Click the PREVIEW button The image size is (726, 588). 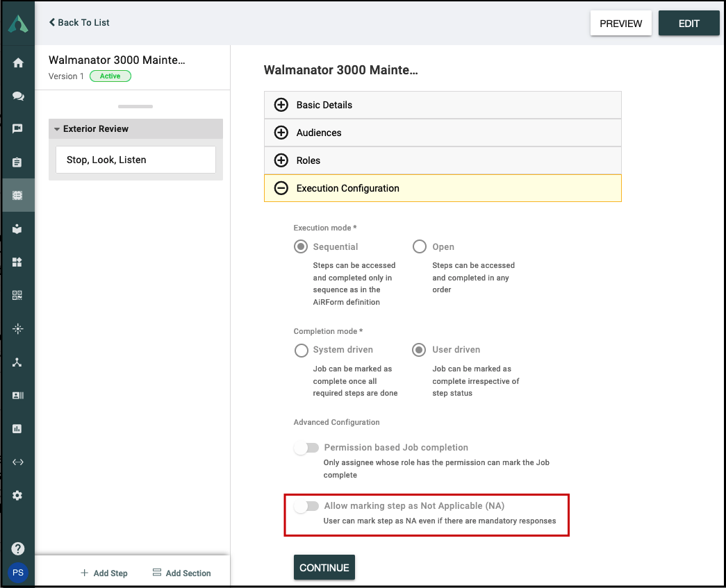coord(621,23)
